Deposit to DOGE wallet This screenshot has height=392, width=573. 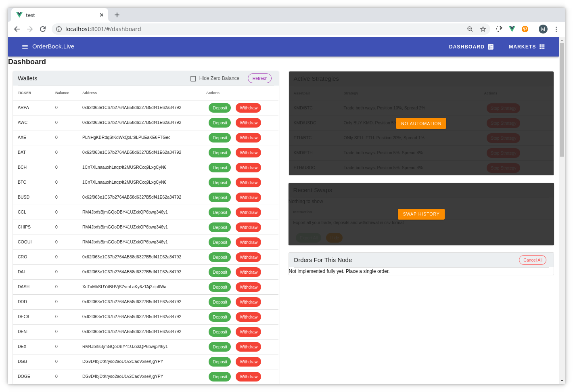[220, 377]
